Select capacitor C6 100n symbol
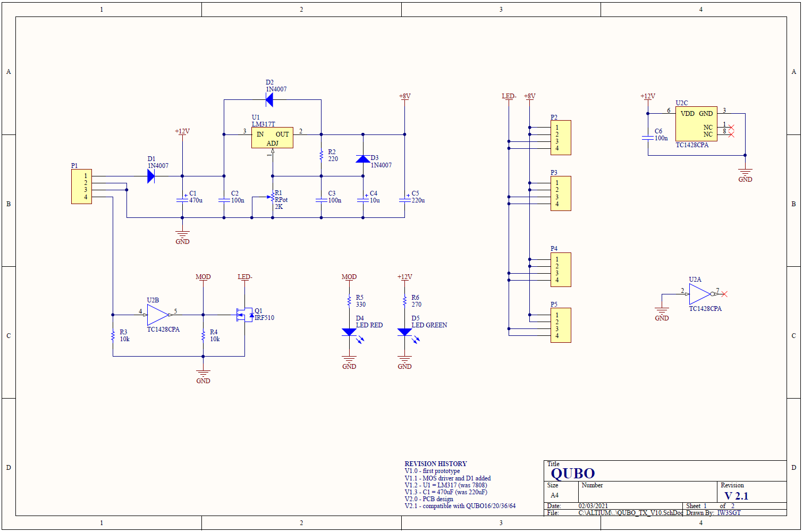The height and width of the screenshot is (532, 803). (648, 138)
